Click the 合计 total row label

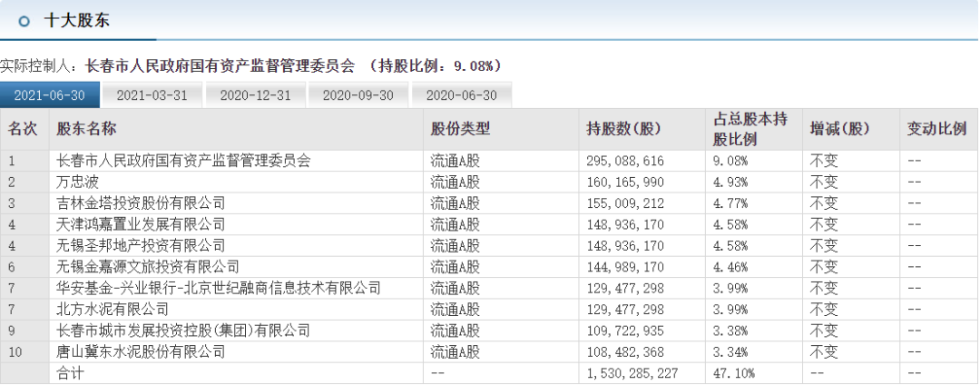tap(70, 374)
